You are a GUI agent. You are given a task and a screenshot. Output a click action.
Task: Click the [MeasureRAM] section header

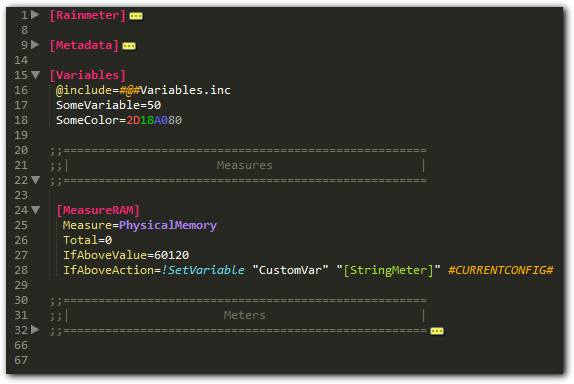pos(98,210)
